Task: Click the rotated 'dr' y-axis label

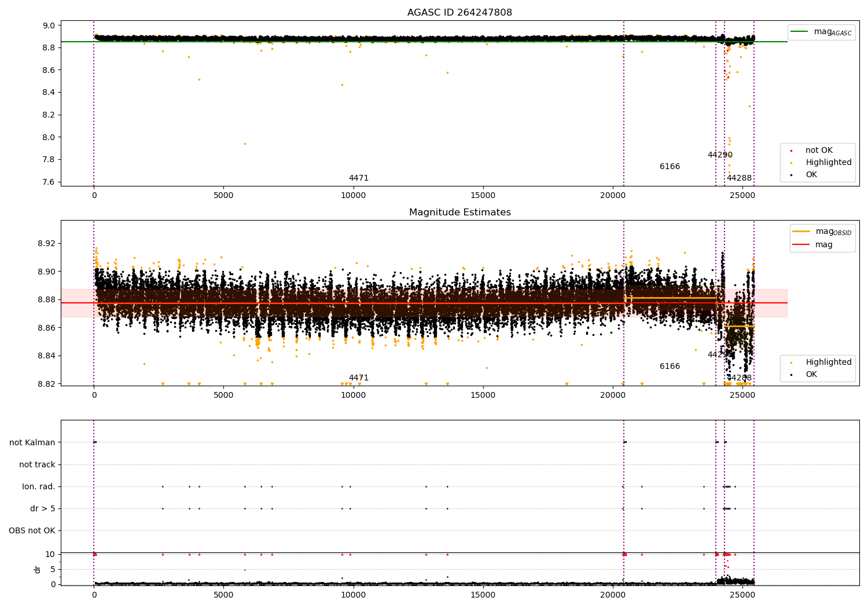Action: [x=38, y=569]
